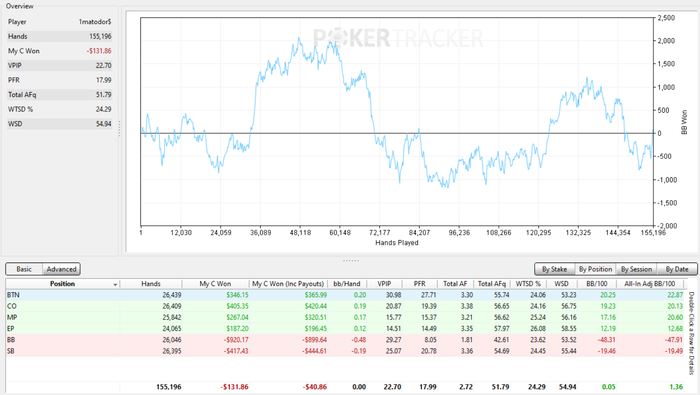Select the EP position row
The width and height of the screenshot is (700, 395).
click(x=345, y=328)
